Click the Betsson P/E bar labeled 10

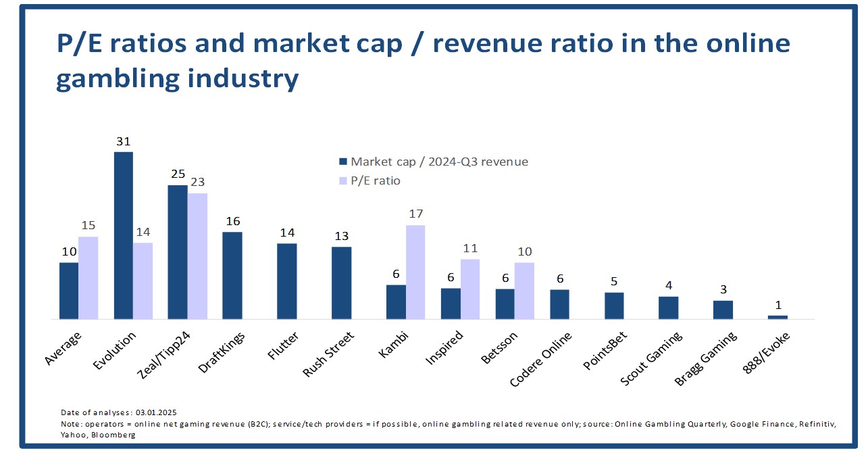coord(524,291)
